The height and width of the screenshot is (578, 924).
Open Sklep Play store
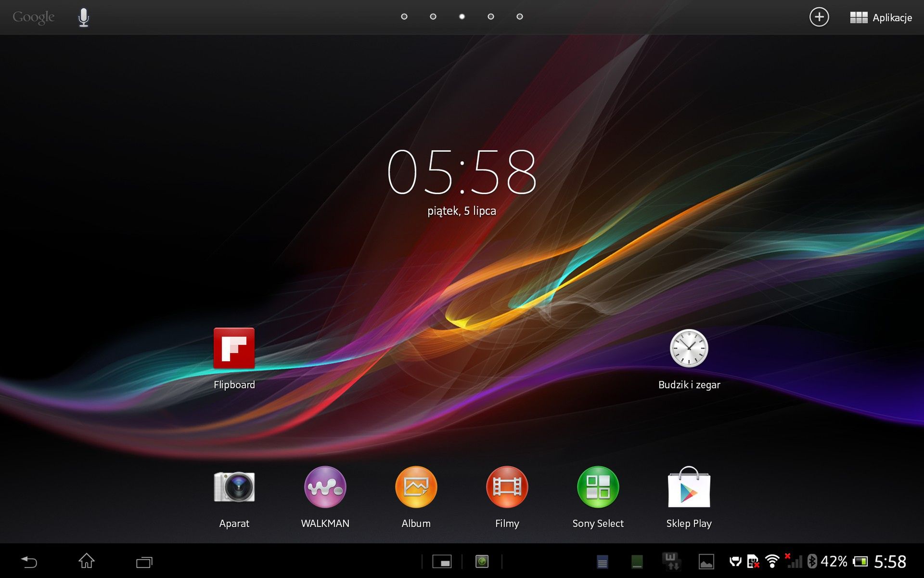tap(689, 487)
